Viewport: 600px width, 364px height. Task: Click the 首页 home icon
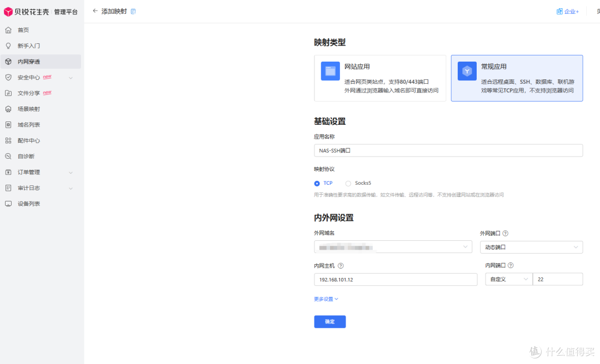point(8,30)
